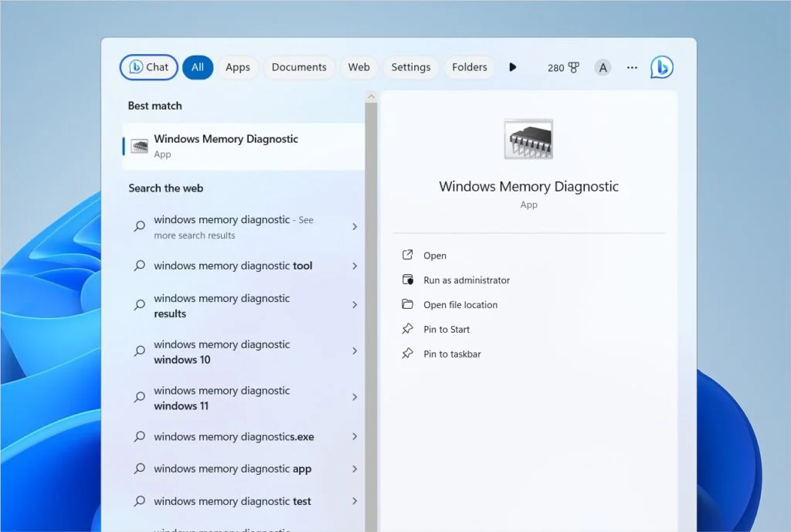
Task: Click the pin icon beside Pin to taskbar
Action: click(x=408, y=354)
